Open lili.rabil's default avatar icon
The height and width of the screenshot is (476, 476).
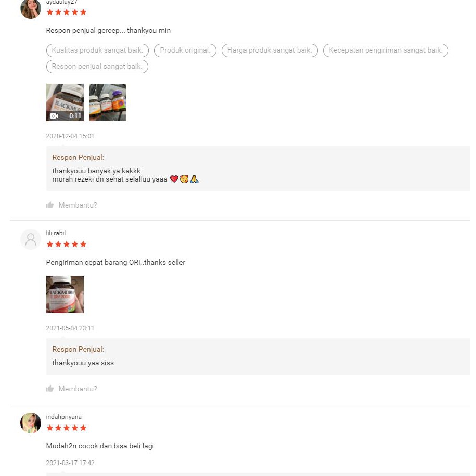31,239
